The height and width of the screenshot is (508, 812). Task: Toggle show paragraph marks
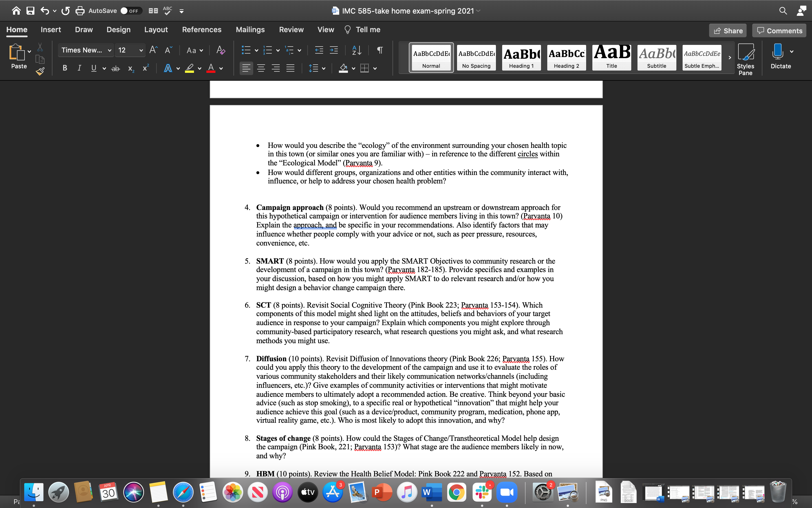pos(380,50)
